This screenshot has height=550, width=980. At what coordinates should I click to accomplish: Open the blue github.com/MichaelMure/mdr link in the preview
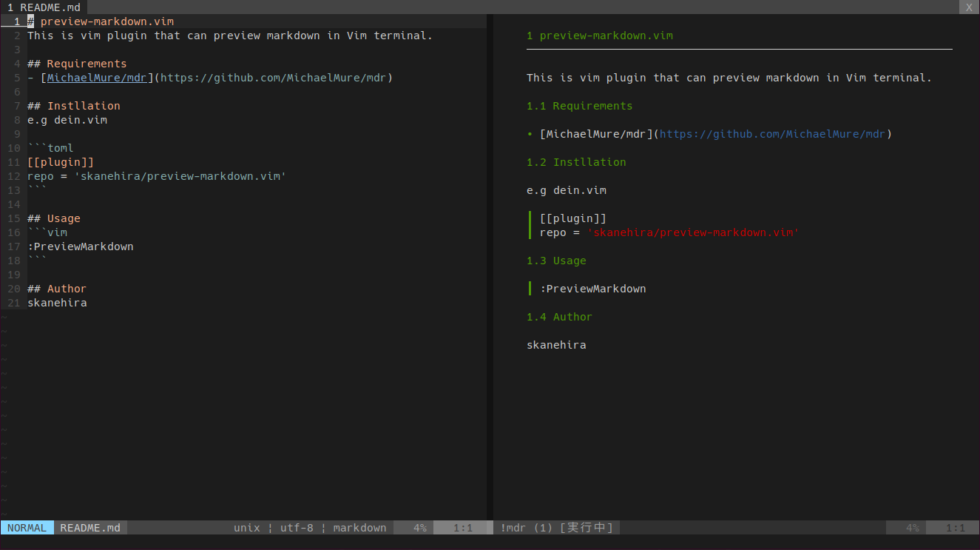pyautogui.click(x=772, y=134)
